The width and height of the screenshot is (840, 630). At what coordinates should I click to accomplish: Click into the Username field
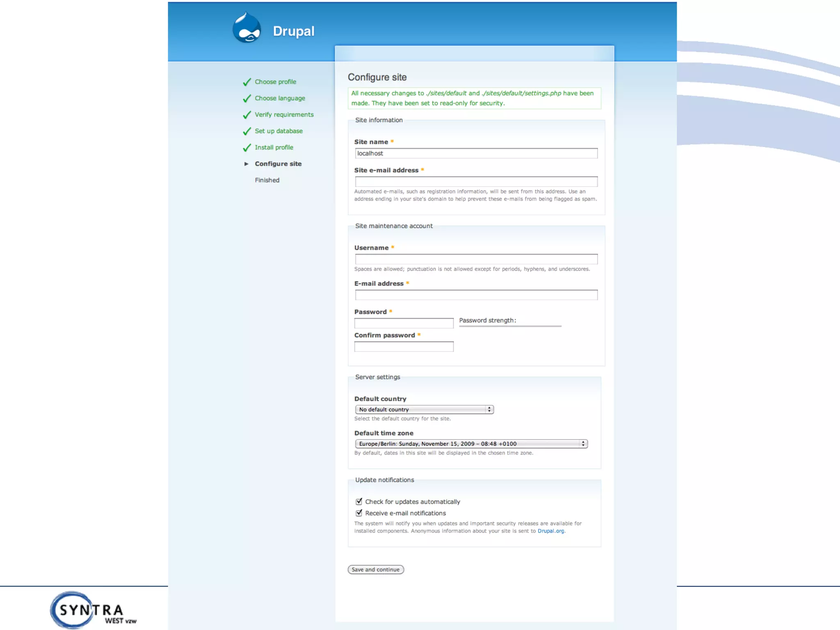476,259
